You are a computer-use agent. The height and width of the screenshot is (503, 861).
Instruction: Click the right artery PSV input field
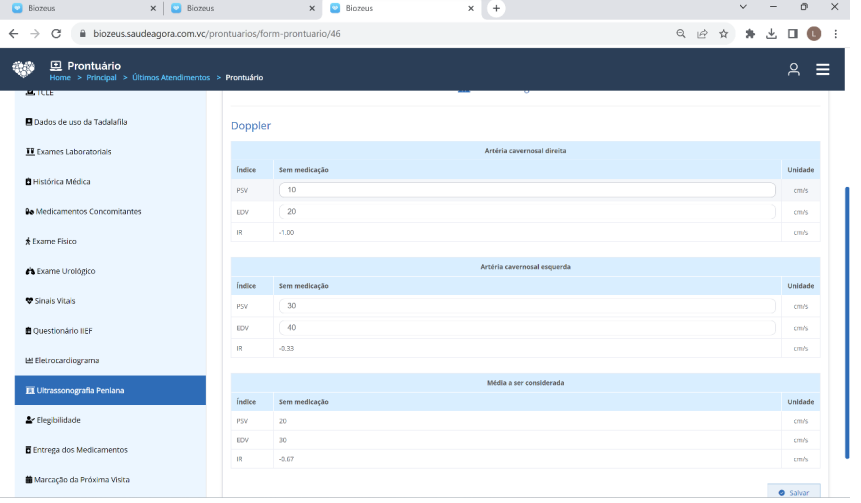(527, 190)
